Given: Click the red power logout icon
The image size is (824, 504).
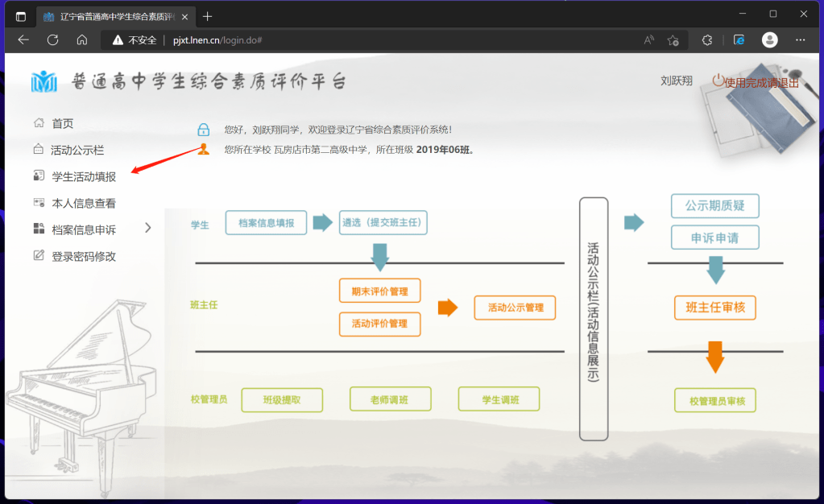Looking at the screenshot, I should 718,81.
